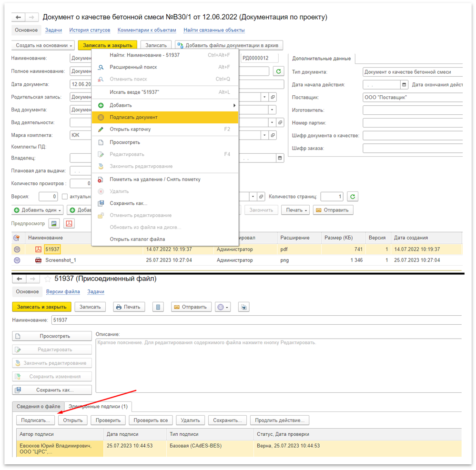This screenshot has width=476, height=470.
Task: Expand the Создать на основании dropdown
Action: point(43,45)
